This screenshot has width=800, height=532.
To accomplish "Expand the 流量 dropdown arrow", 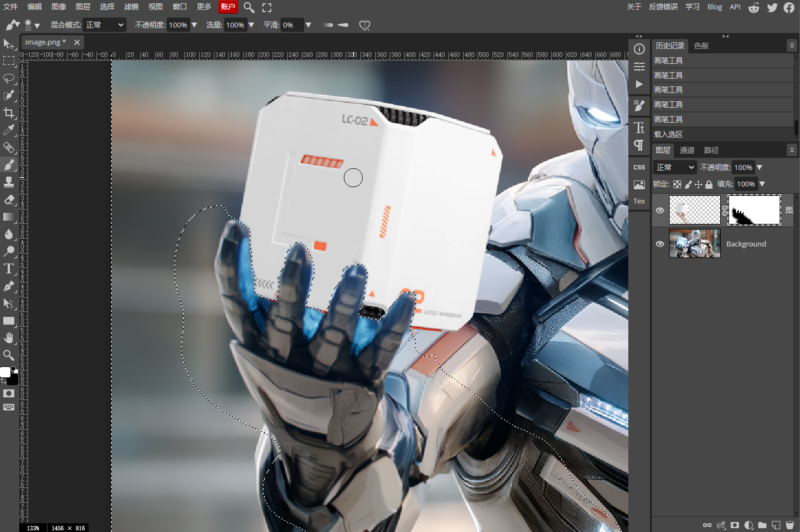I will click(x=251, y=25).
